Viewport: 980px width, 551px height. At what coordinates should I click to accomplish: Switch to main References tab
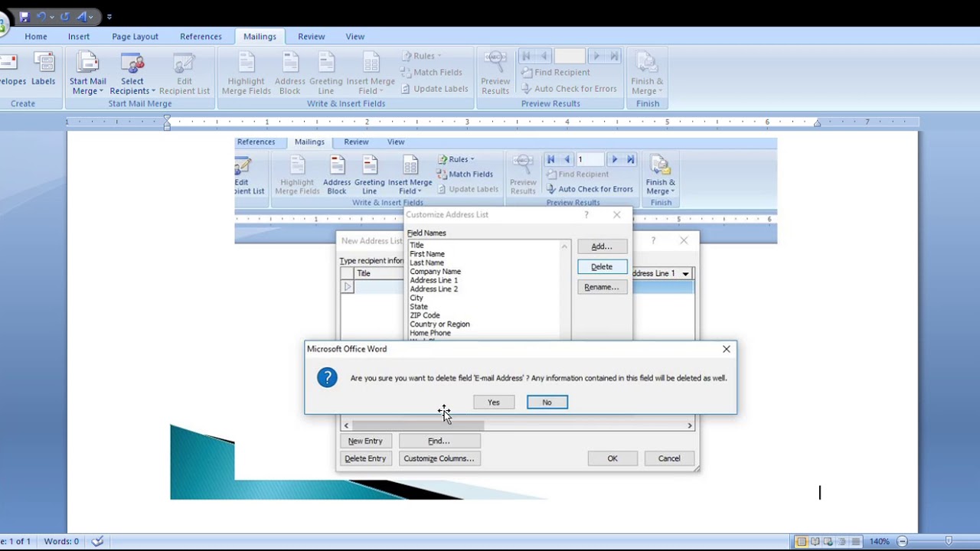201,36
